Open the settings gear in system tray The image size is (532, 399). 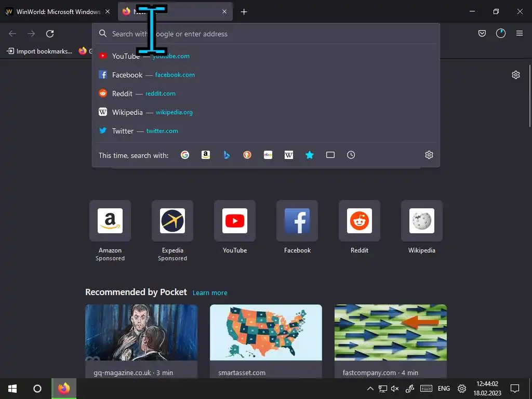click(x=462, y=389)
